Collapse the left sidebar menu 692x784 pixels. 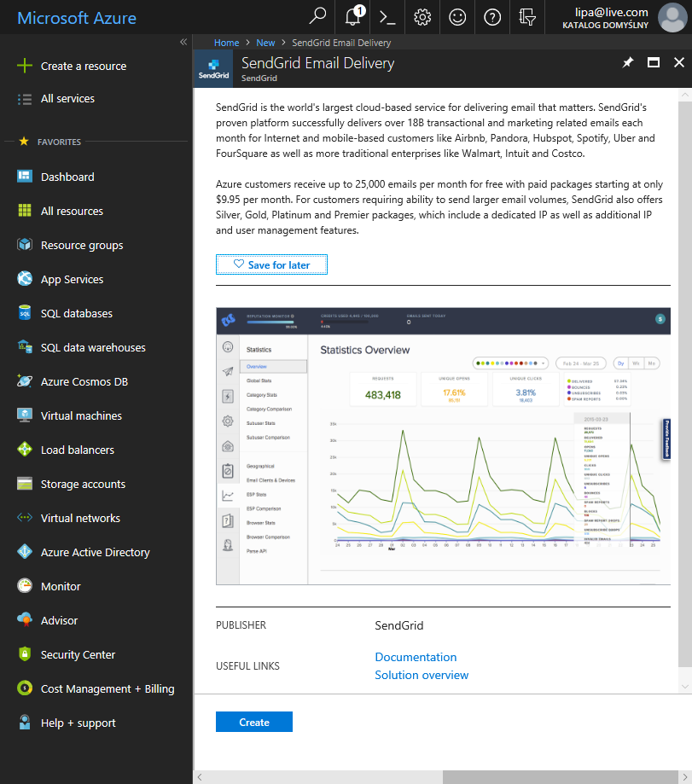point(183,42)
